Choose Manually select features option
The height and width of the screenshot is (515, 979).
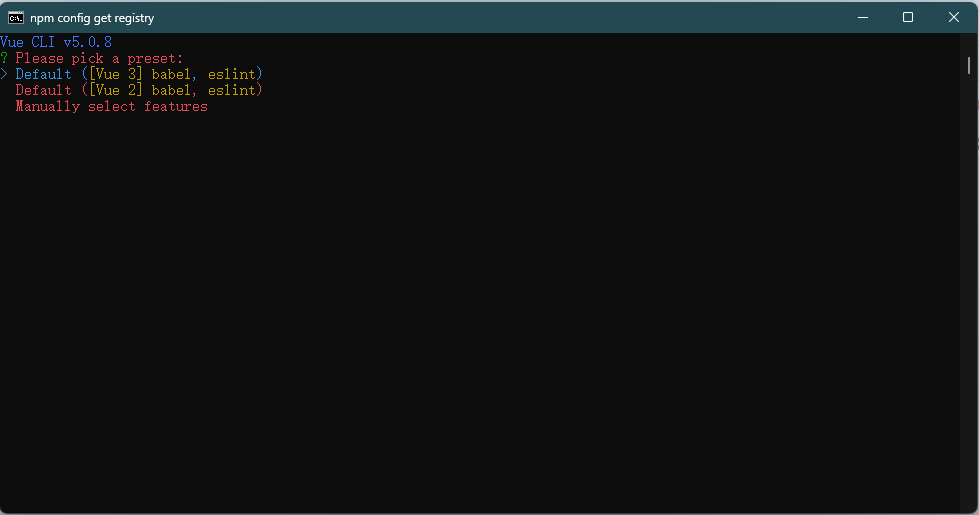pyautogui.click(x=112, y=107)
